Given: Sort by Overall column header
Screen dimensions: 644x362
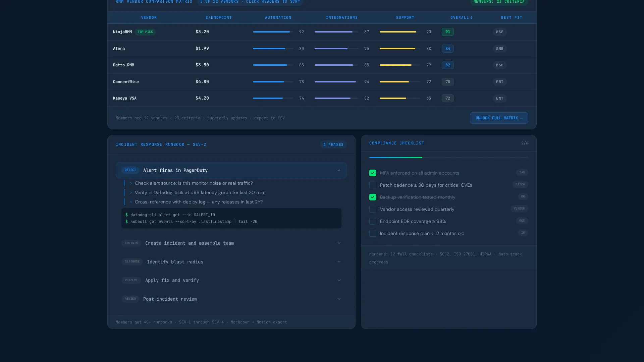Looking at the screenshot, I should pyautogui.click(x=462, y=17).
